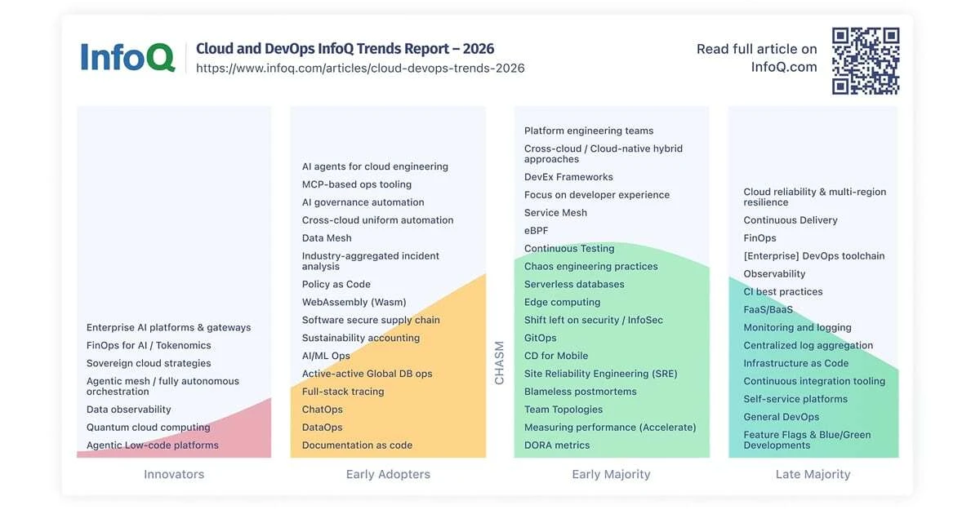Click 'CI best practices'

tap(783, 292)
